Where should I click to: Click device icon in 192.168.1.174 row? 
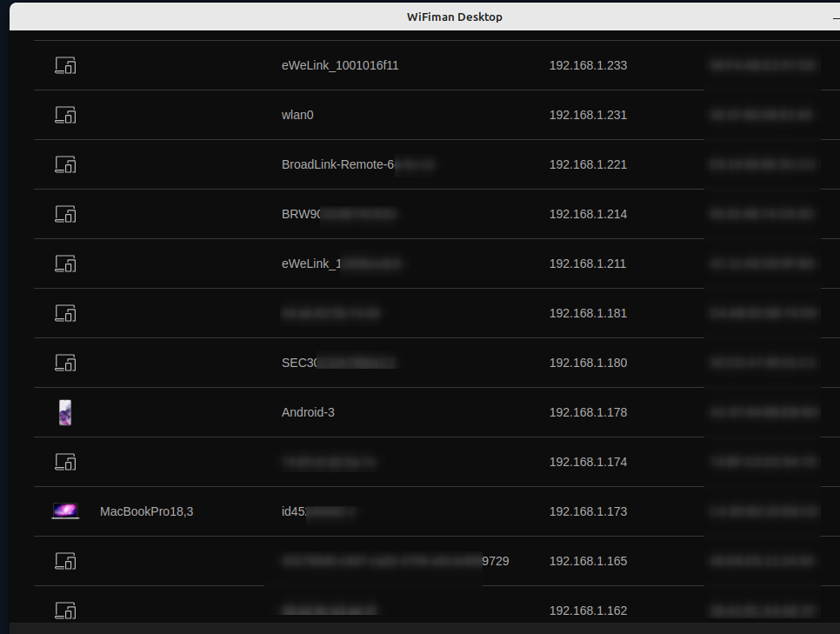click(65, 462)
